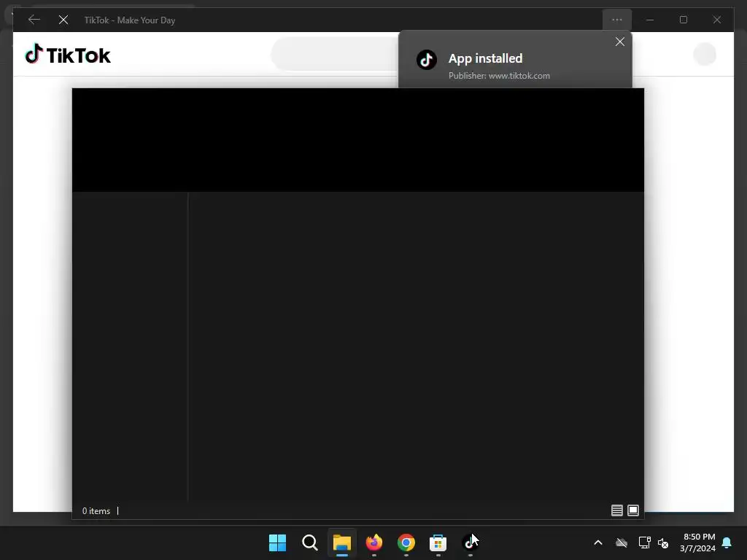Open the notification bell in the tray
This screenshot has width=747, height=560.
[x=727, y=542]
